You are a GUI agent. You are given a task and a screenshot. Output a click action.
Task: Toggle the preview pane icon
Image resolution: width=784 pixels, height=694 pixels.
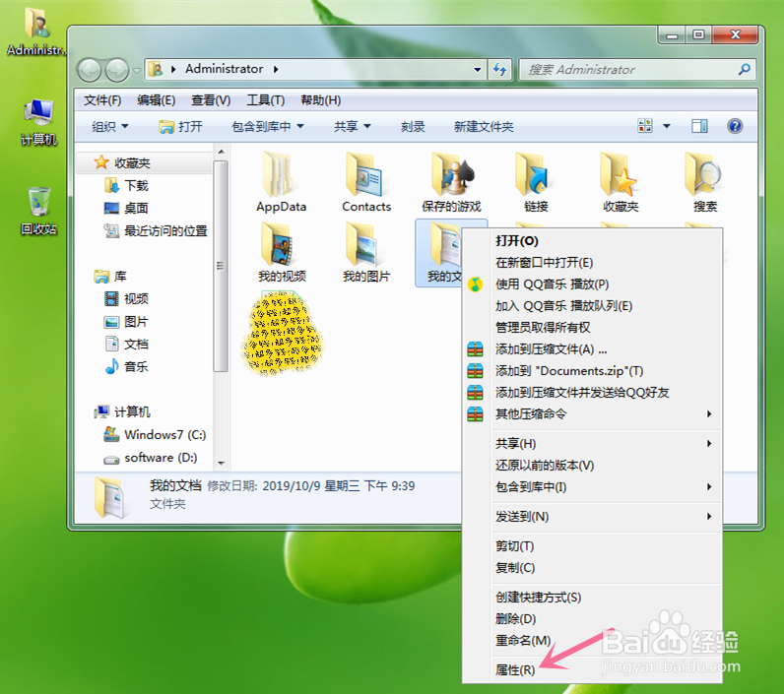[699, 126]
